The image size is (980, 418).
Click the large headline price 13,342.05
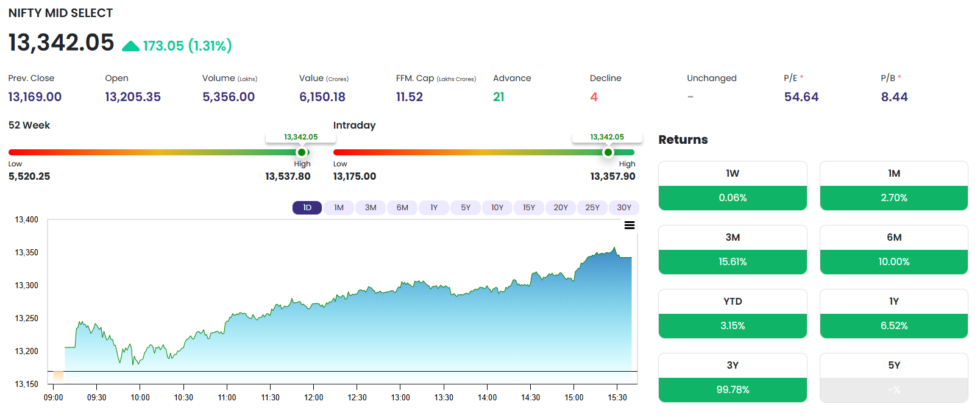click(x=61, y=43)
